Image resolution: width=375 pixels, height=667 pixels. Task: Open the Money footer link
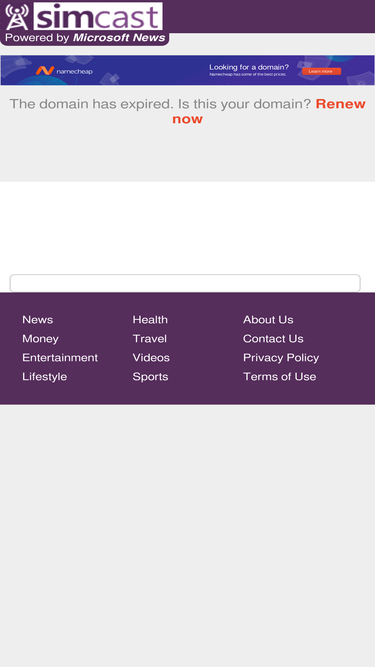(x=40, y=339)
